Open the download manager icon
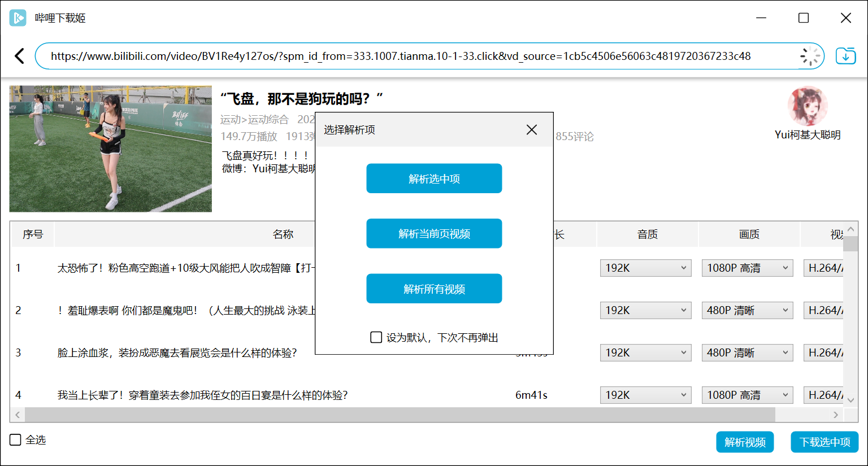The image size is (868, 466). click(845, 56)
